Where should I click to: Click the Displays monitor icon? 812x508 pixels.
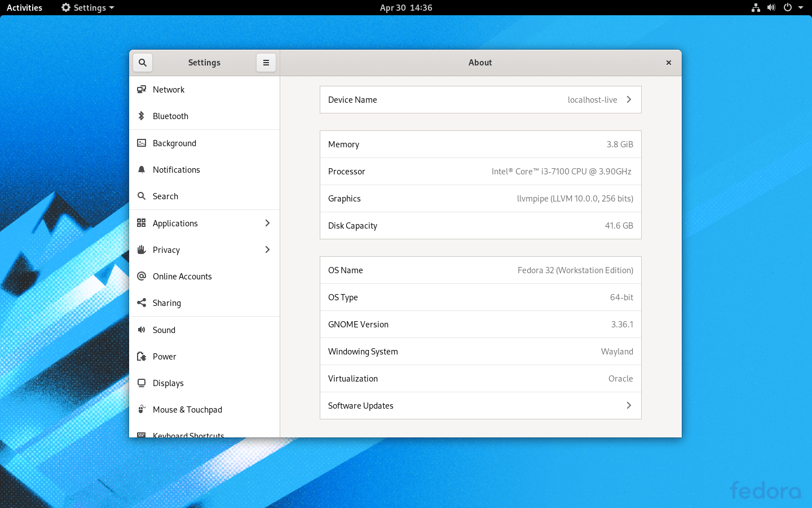[x=142, y=383]
